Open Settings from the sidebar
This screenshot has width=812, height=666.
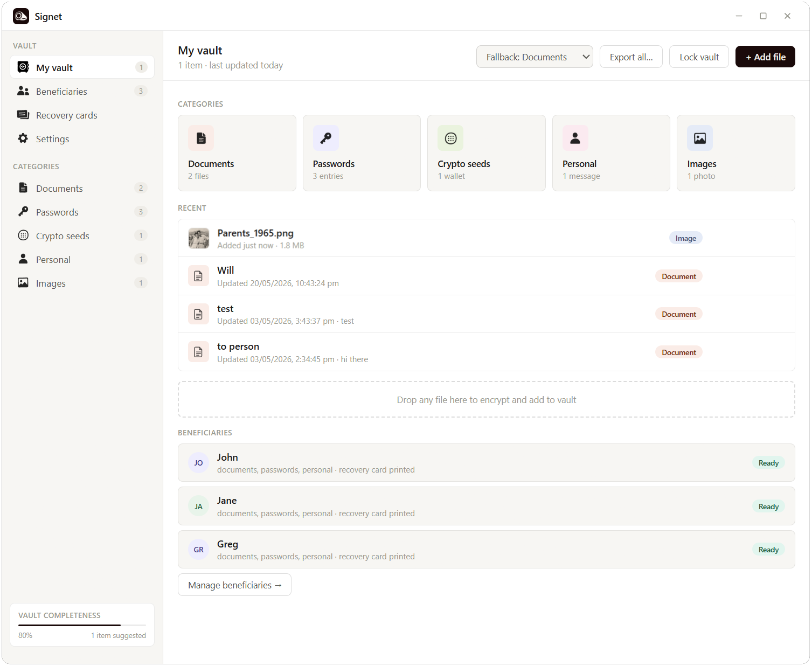(82, 138)
